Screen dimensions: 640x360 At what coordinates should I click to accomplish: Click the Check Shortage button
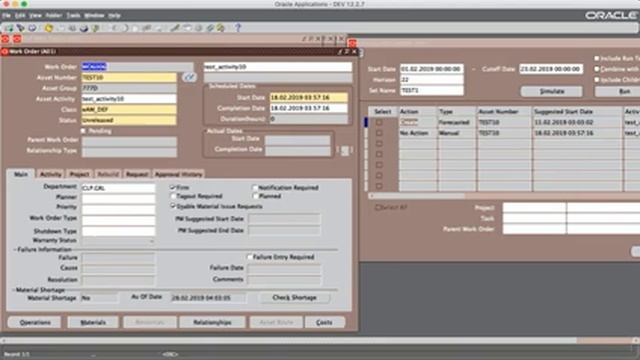pyautogui.click(x=295, y=298)
